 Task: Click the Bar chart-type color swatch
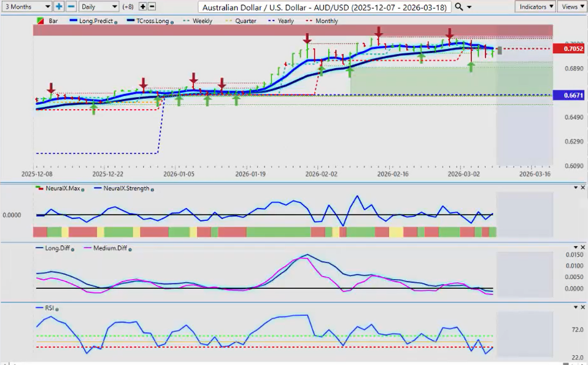tap(41, 21)
